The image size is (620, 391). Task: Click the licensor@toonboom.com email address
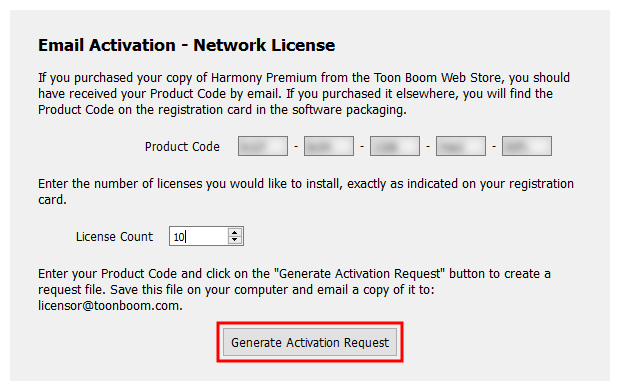point(110,306)
